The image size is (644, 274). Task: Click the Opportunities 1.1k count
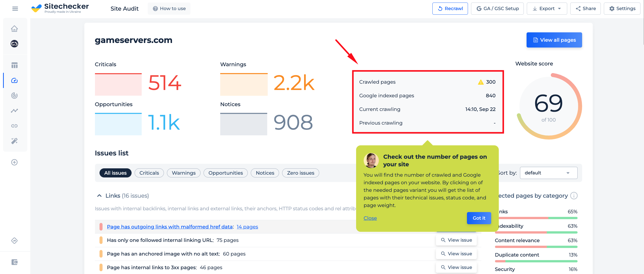(164, 123)
